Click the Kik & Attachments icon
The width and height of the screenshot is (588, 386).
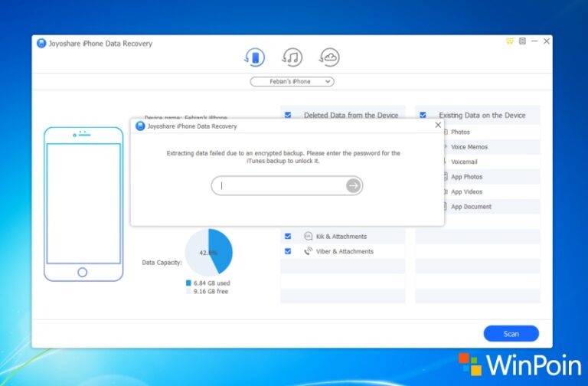(309, 237)
